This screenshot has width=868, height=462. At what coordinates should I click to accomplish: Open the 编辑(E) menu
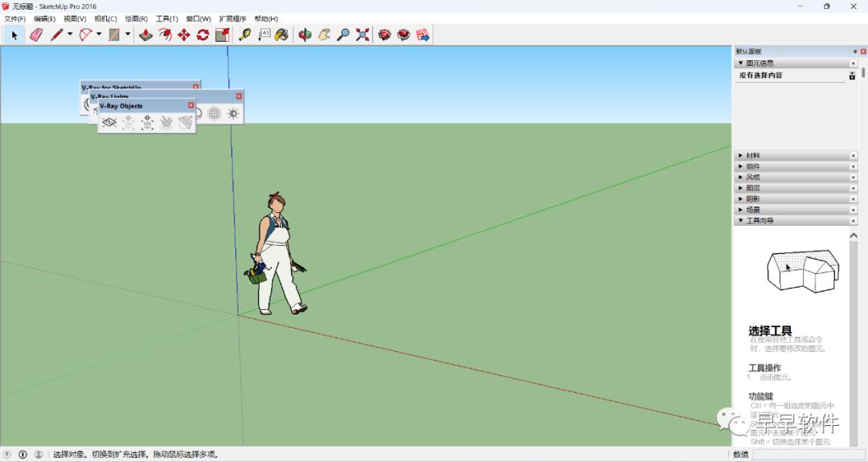pos(45,18)
